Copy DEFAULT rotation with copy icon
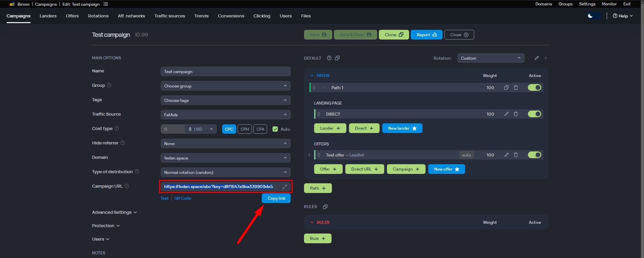Image resolution: width=644 pixels, height=258 pixels. (x=337, y=58)
